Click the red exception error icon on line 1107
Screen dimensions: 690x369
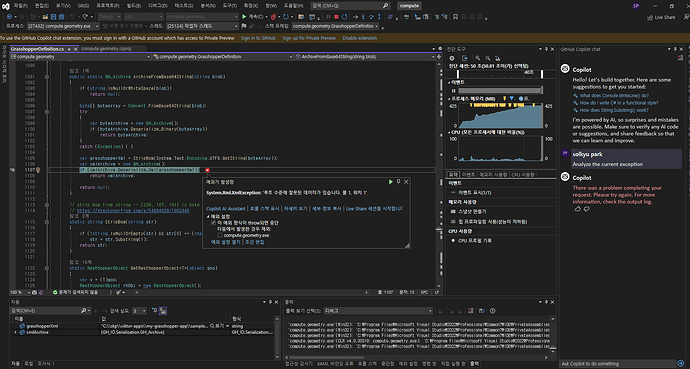[x=207, y=170]
